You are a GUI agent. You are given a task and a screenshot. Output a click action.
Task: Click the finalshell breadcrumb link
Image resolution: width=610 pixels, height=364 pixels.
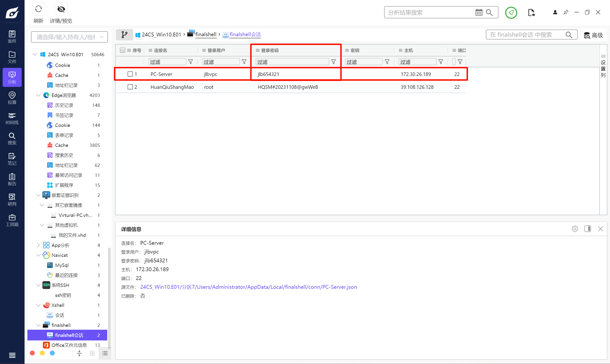point(206,34)
